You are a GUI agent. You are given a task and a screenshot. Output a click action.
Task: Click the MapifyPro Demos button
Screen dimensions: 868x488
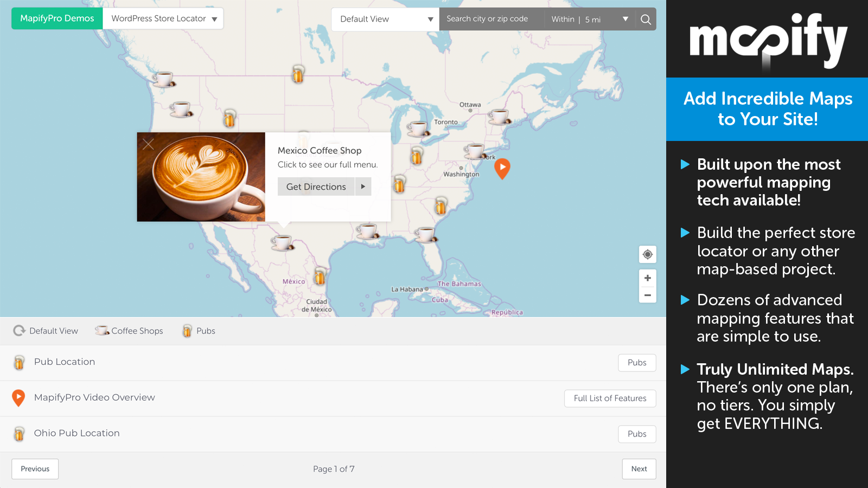[x=57, y=18]
